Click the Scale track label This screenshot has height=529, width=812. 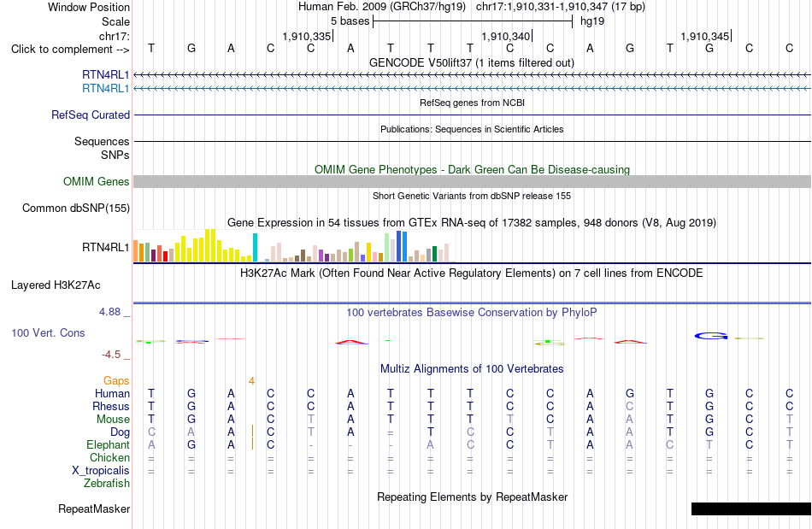point(115,21)
